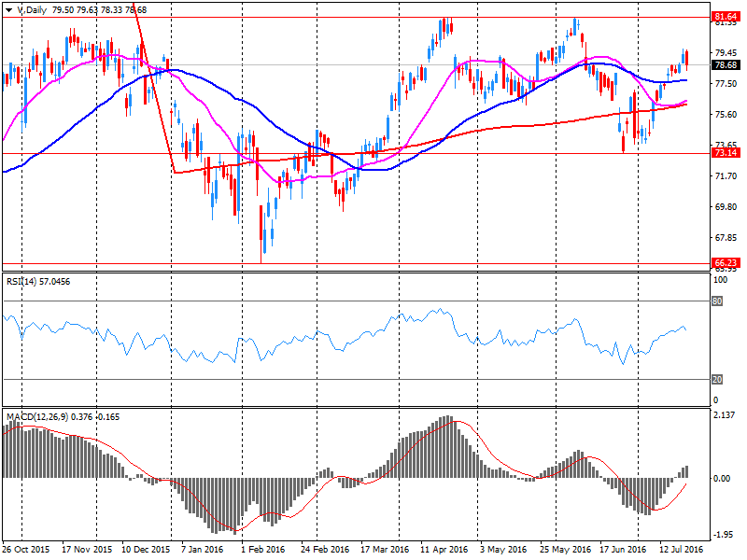Select the 17 Nov 2015 date label

click(87, 549)
